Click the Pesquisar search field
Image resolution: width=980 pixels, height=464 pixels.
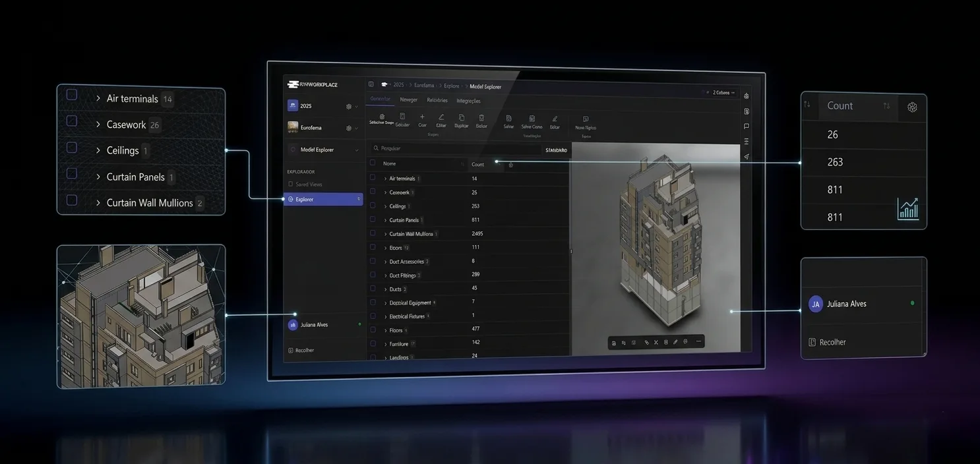pos(455,149)
